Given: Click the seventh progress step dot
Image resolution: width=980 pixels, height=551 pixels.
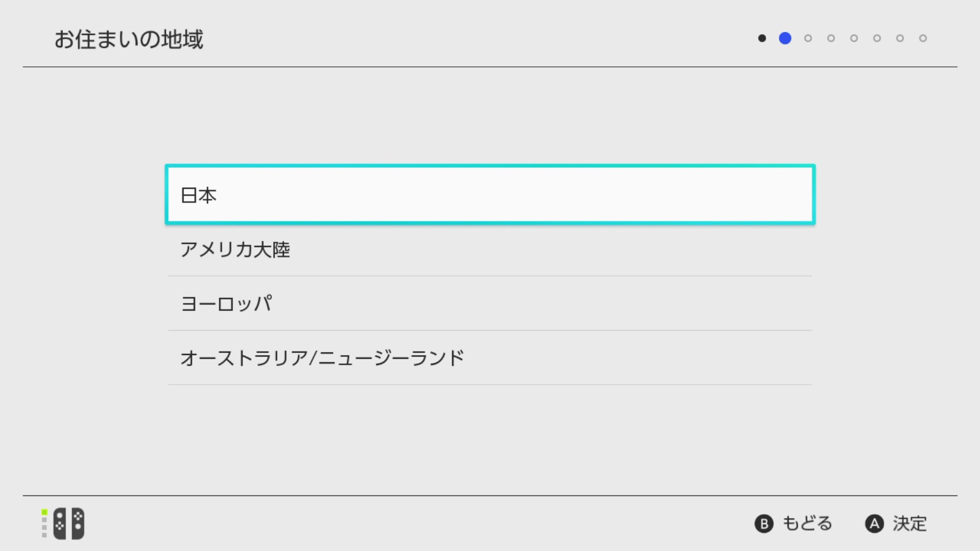Looking at the screenshot, I should click(900, 38).
